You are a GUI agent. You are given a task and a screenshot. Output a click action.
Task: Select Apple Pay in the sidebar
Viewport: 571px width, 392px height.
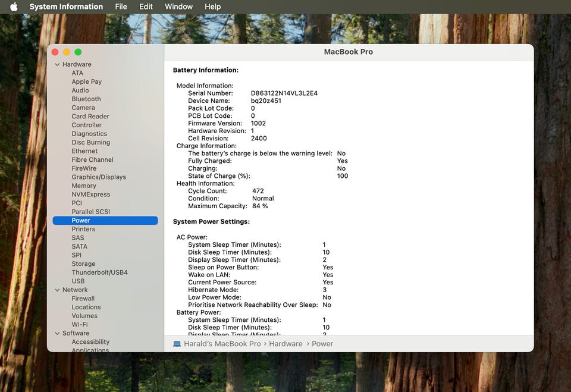87,81
